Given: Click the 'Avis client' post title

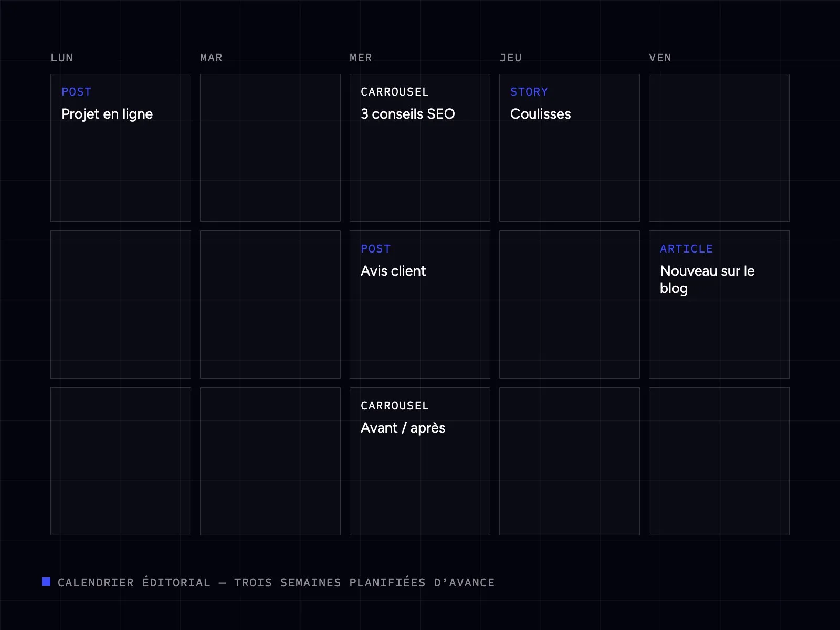Looking at the screenshot, I should tap(393, 271).
